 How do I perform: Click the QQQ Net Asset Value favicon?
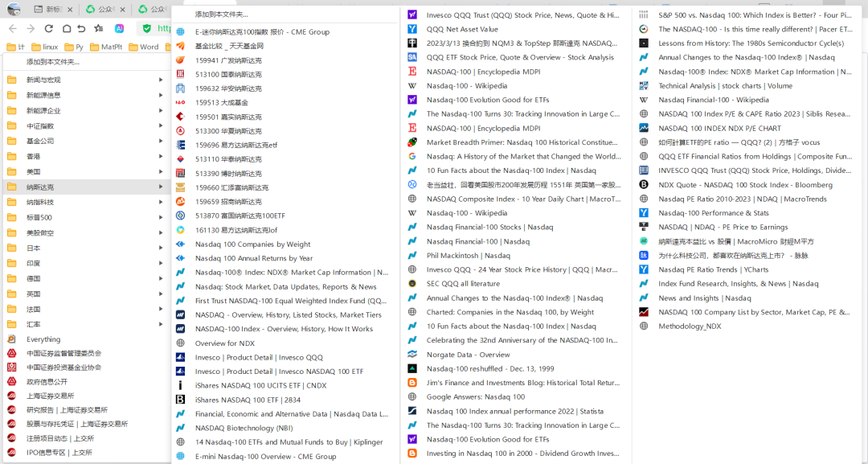tap(412, 29)
